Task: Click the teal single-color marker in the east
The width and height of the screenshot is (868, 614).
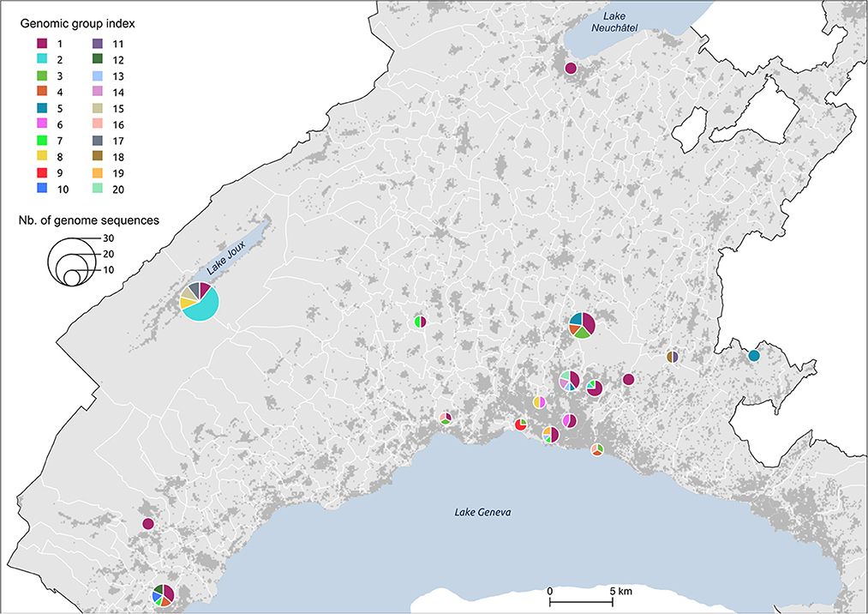Action: tap(753, 356)
